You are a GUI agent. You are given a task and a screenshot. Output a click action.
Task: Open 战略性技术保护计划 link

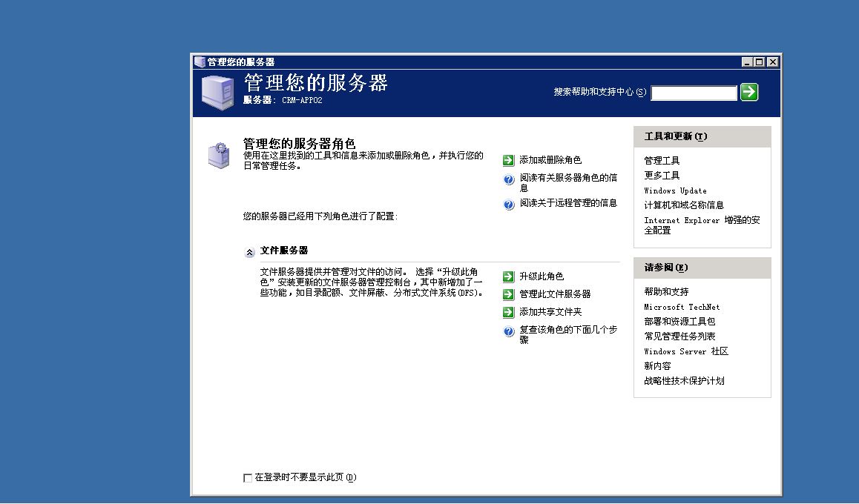[684, 381]
